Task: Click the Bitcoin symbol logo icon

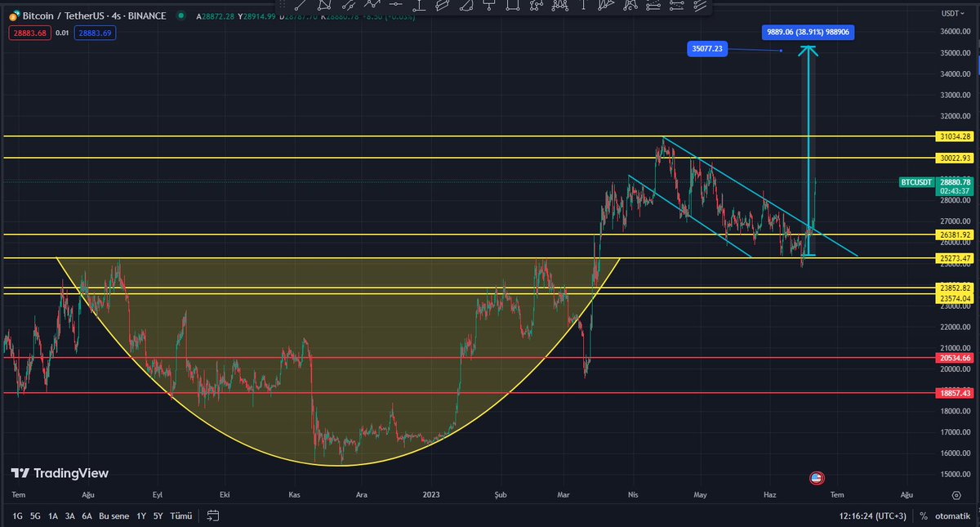Action: click(13, 16)
